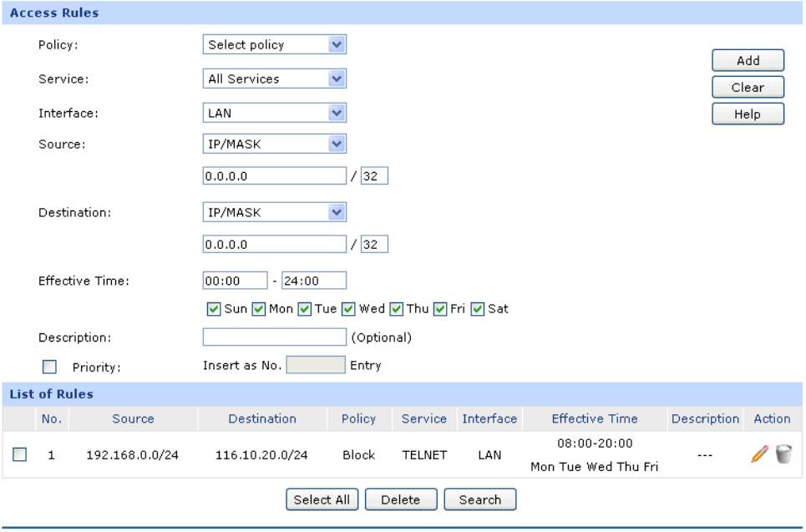This screenshot has height=532, width=806.
Task: Click the 08:00-20:00 time text
Action: point(595,443)
